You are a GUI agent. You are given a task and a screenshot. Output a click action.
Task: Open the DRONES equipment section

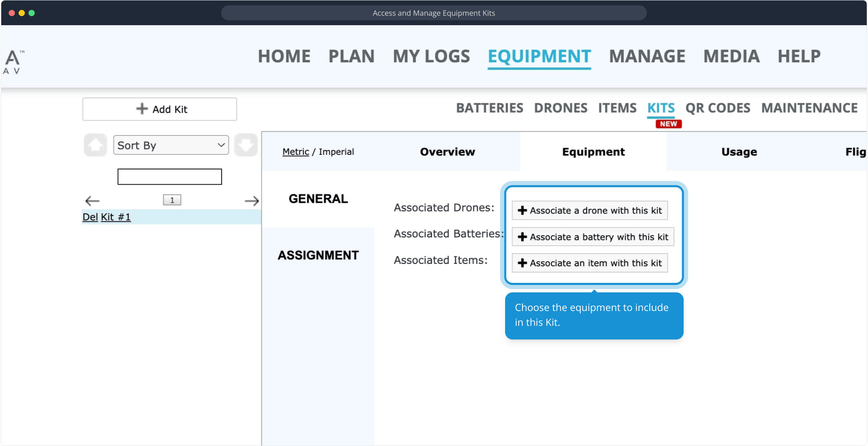[x=560, y=108]
